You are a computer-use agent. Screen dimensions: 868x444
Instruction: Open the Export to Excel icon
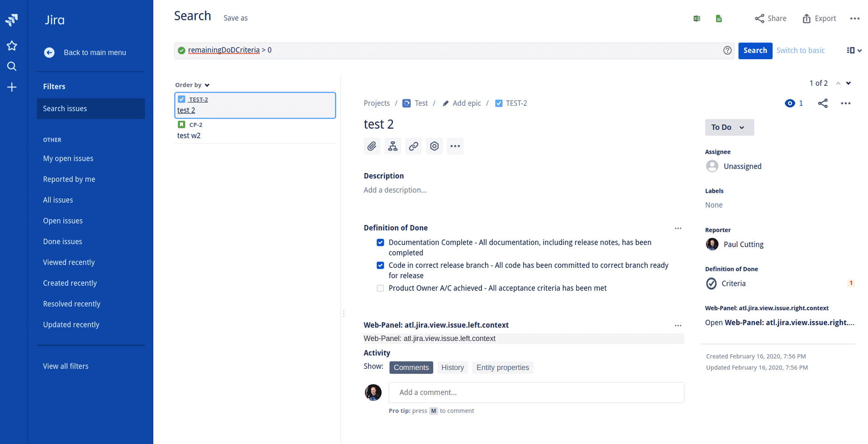coord(696,18)
